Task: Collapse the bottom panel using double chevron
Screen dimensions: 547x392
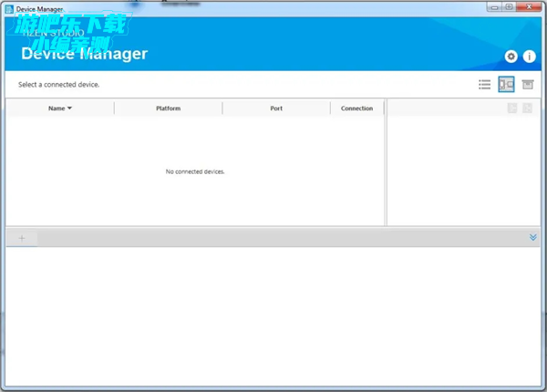Action: point(533,237)
